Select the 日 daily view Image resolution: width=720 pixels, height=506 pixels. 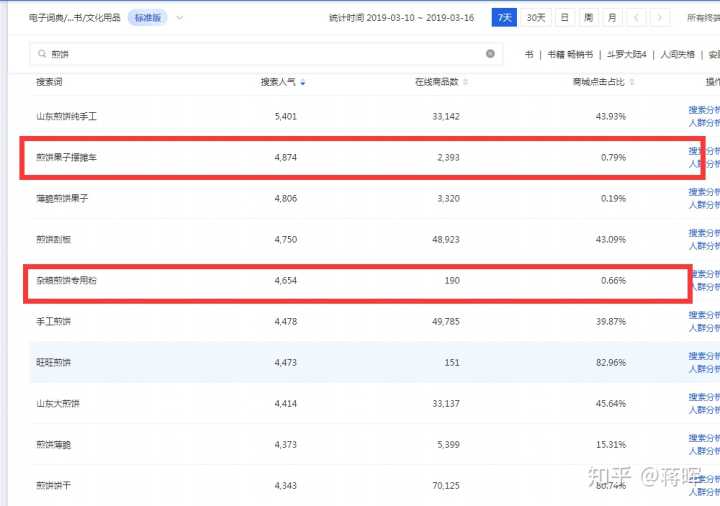coord(565,18)
